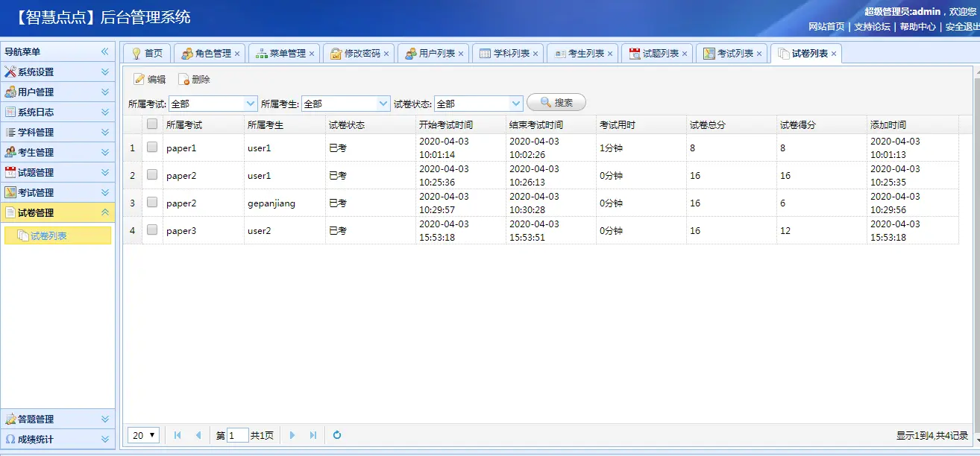The width and height of the screenshot is (980, 456).
Task: Collapse the 试卷管理 accordion arrow
Action: [x=105, y=213]
